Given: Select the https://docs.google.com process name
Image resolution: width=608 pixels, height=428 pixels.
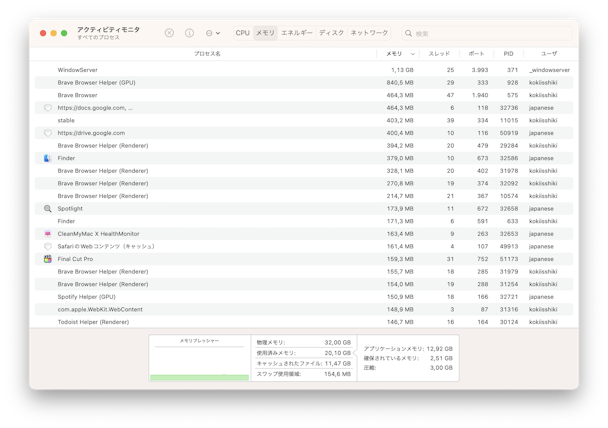Looking at the screenshot, I should coord(95,108).
